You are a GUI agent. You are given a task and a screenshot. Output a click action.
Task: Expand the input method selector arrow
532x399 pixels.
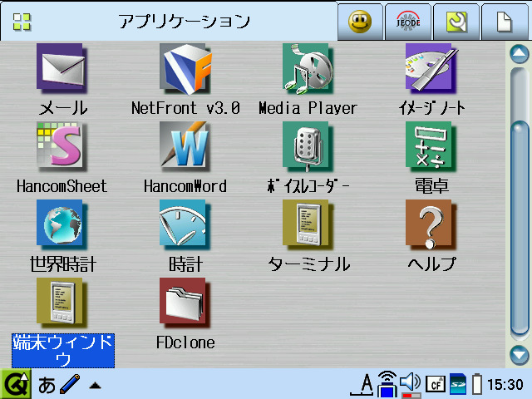click(95, 386)
